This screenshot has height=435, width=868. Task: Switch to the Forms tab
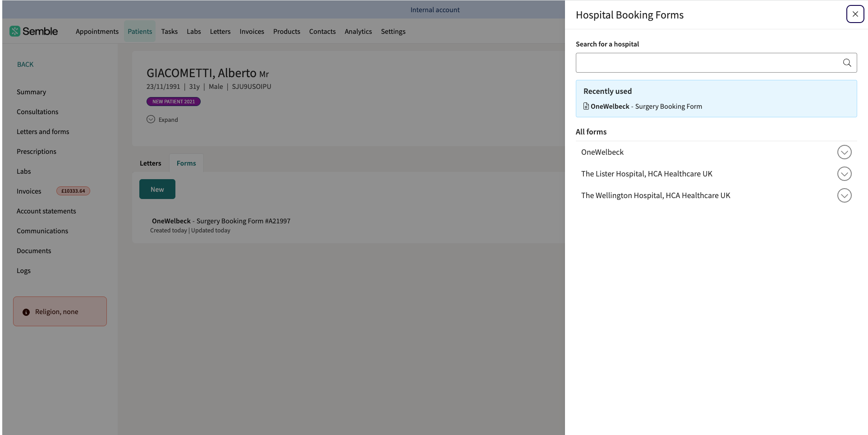(x=186, y=163)
